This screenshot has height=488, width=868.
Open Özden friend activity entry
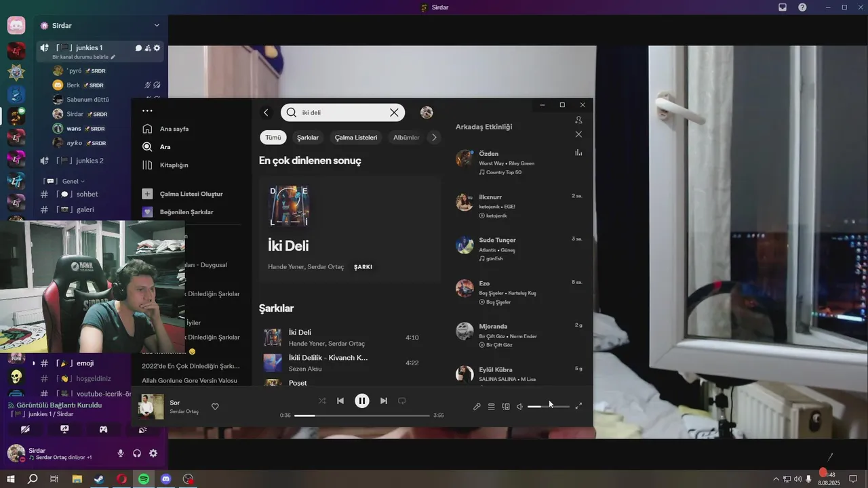pyautogui.click(x=519, y=163)
